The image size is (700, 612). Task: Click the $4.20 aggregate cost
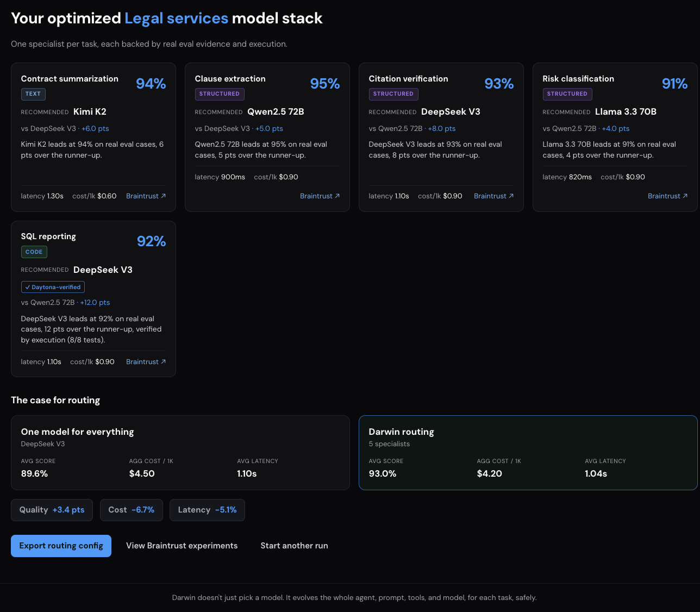point(490,474)
